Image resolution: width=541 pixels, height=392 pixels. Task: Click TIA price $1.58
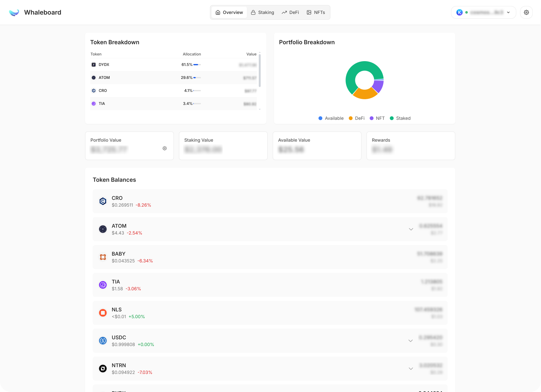(117, 289)
